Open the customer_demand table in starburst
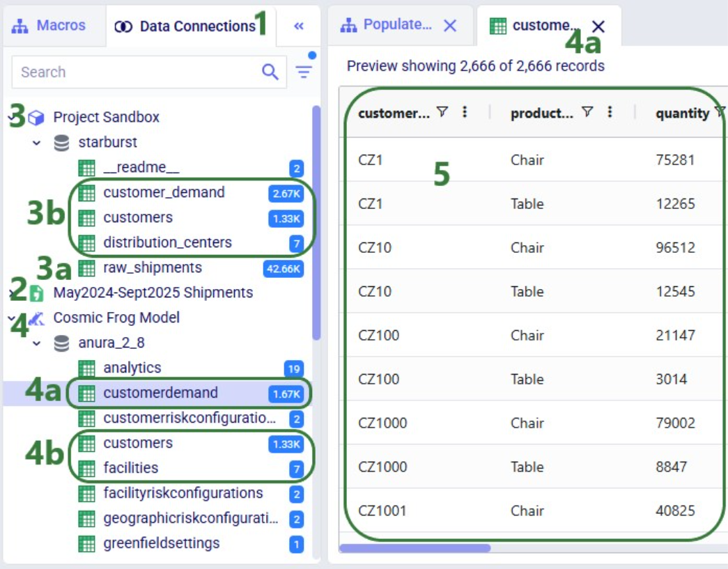 pos(164,192)
